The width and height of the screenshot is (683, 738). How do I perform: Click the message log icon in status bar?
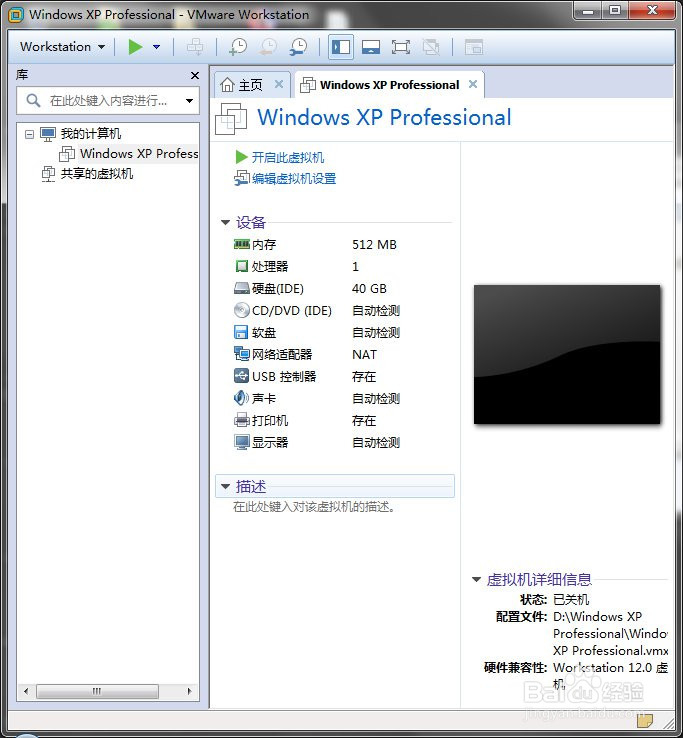coord(645,720)
